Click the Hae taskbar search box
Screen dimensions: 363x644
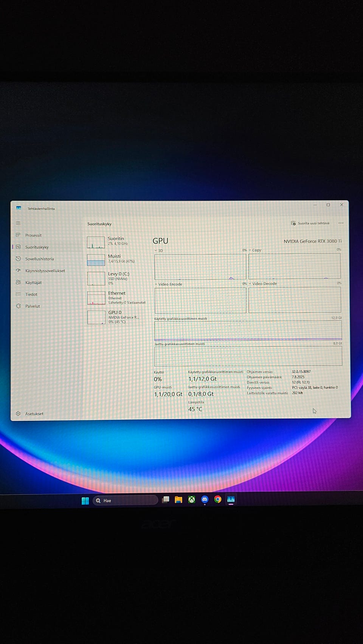click(125, 500)
